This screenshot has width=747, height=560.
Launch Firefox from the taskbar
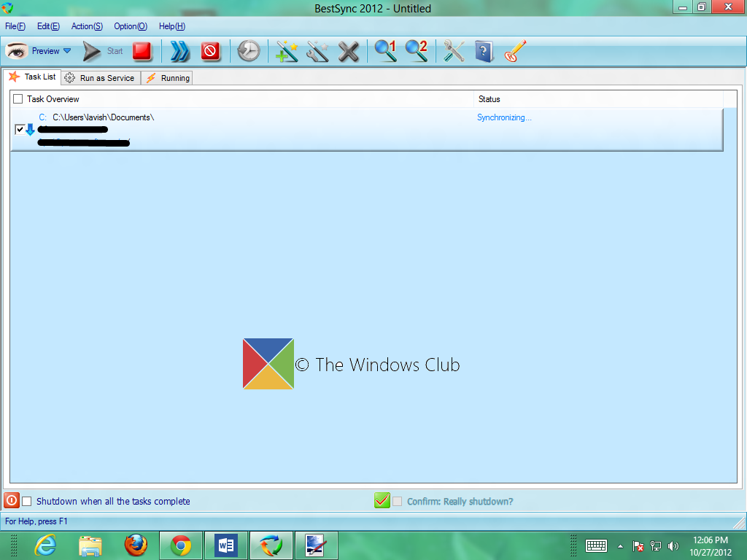point(136,545)
